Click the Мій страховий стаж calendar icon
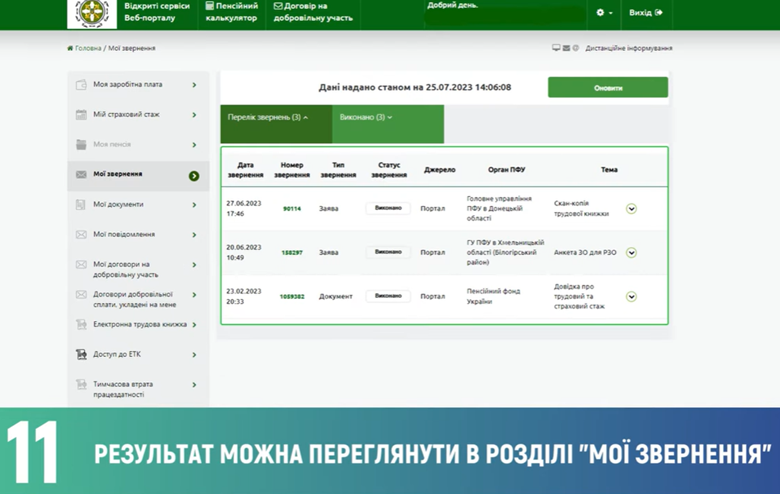The width and height of the screenshot is (780, 494). pos(82,115)
